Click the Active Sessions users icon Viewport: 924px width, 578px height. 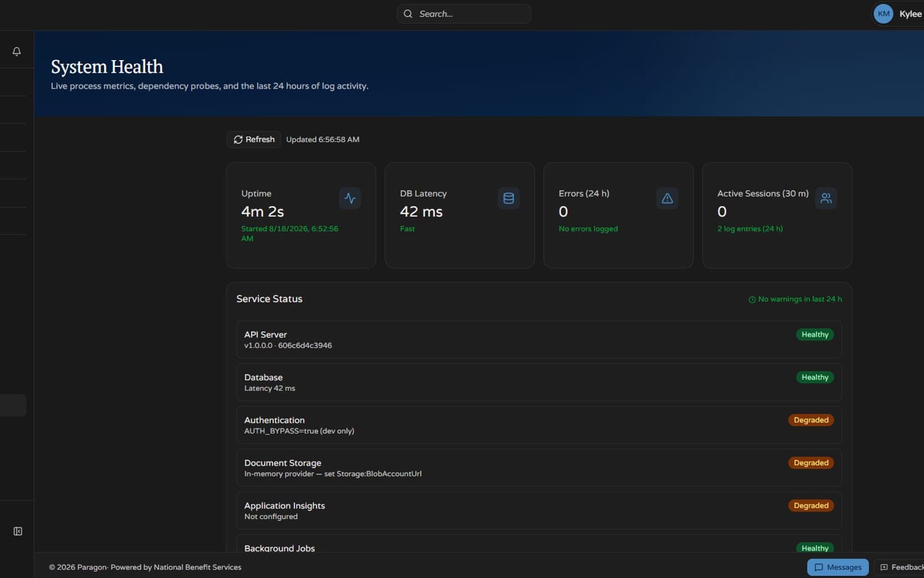pos(826,198)
